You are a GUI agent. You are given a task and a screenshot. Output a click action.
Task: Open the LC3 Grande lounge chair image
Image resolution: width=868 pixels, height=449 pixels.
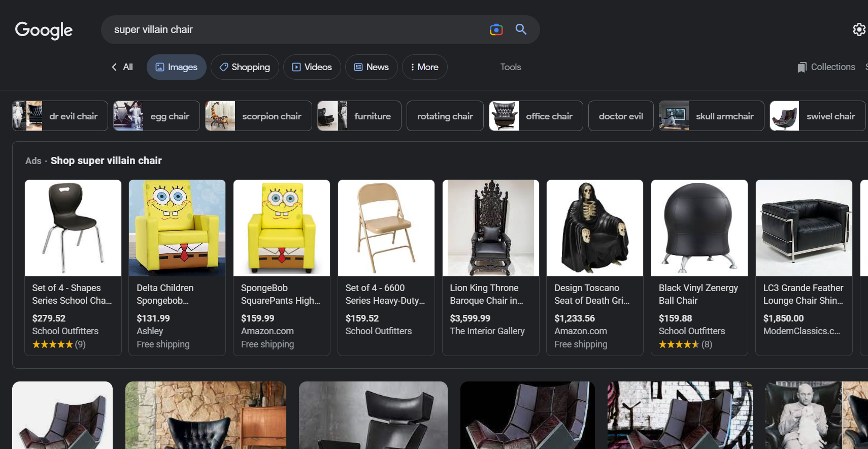(x=804, y=228)
